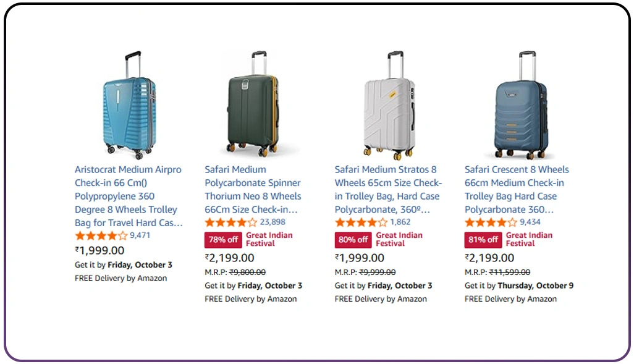Screen dimensions: 634x364
Task: View the 1,862 ratings link
Action: pyautogui.click(x=400, y=222)
